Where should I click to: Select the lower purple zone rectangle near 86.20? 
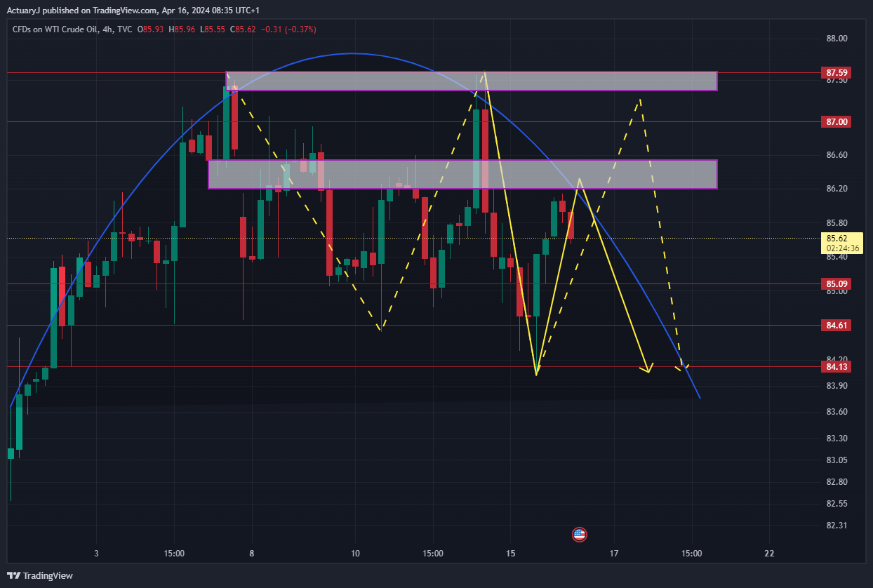463,175
